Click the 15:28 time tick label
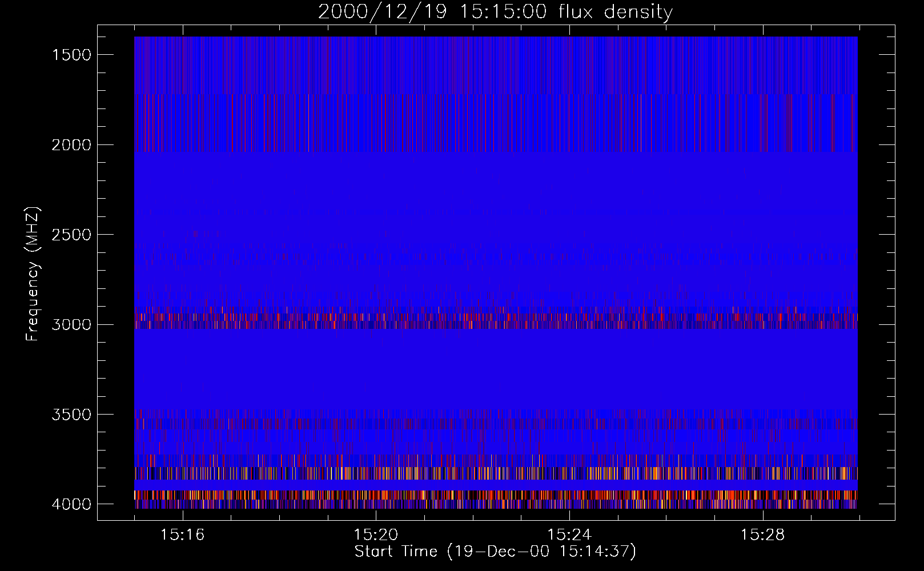This screenshot has width=924, height=571. click(763, 535)
